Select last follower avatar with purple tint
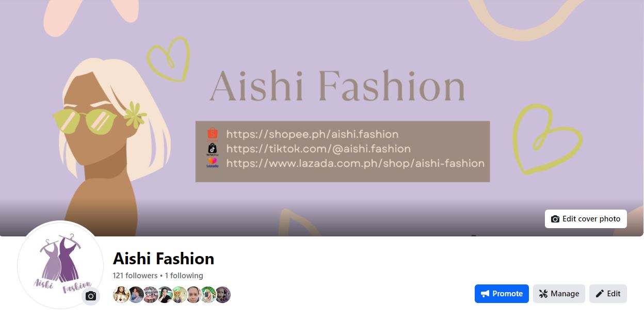644x319 pixels. click(222, 295)
